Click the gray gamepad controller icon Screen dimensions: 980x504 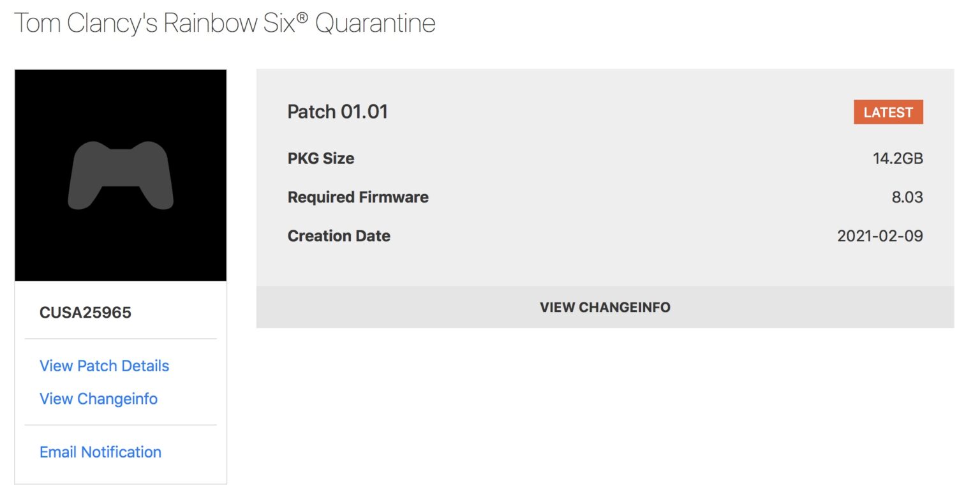[121, 175]
